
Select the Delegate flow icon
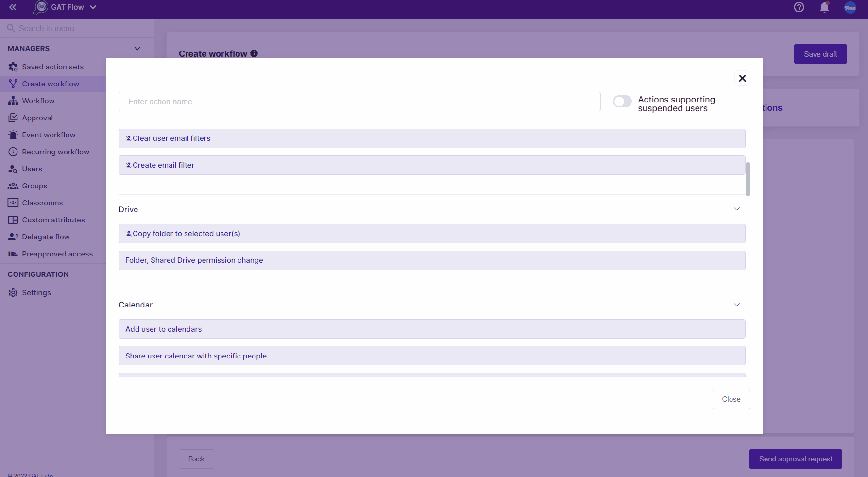[13, 237]
